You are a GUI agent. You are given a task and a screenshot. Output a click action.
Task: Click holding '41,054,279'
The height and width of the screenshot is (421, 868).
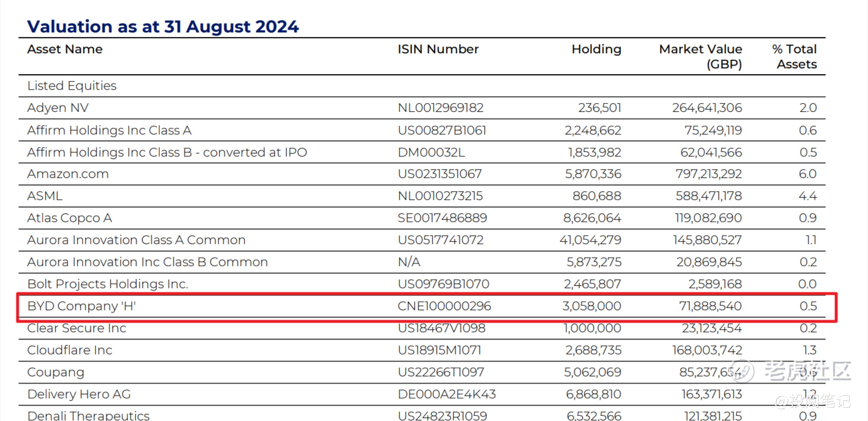pos(590,240)
